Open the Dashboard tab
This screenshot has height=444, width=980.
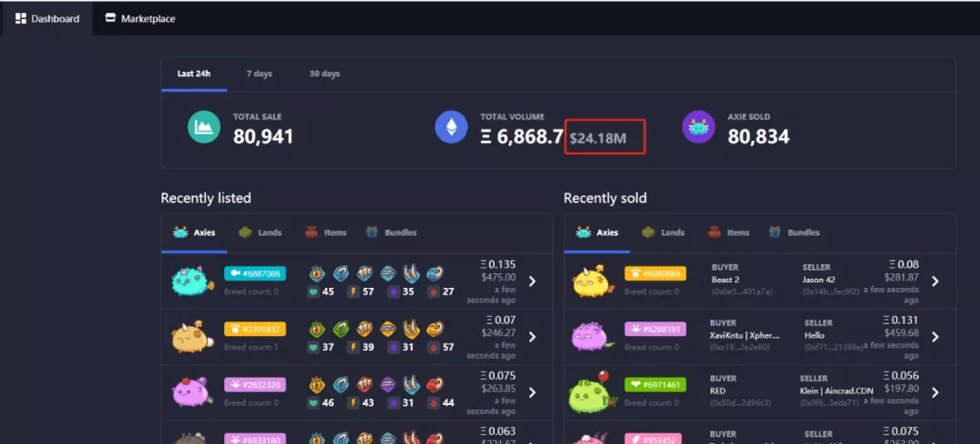47,19
